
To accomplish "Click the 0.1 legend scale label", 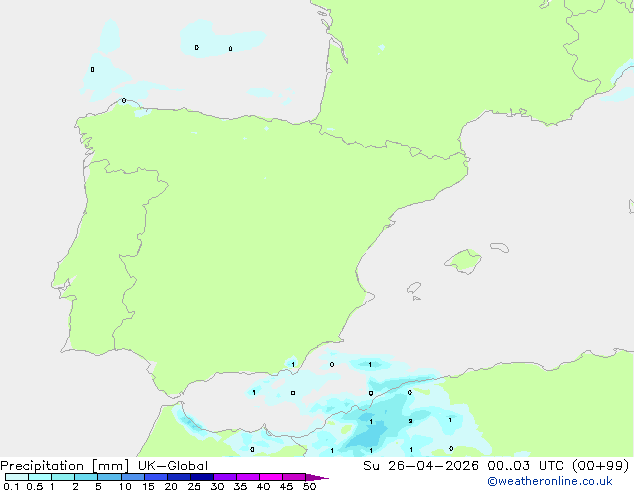I will 11,486.
